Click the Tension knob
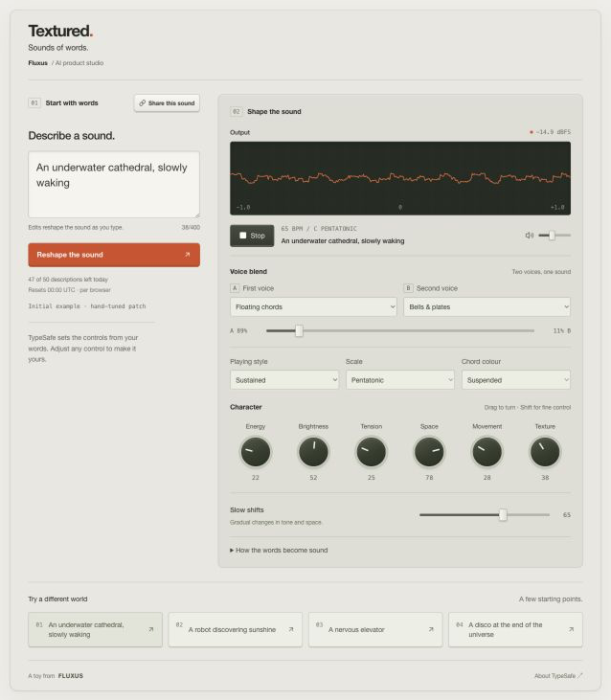 point(372,452)
